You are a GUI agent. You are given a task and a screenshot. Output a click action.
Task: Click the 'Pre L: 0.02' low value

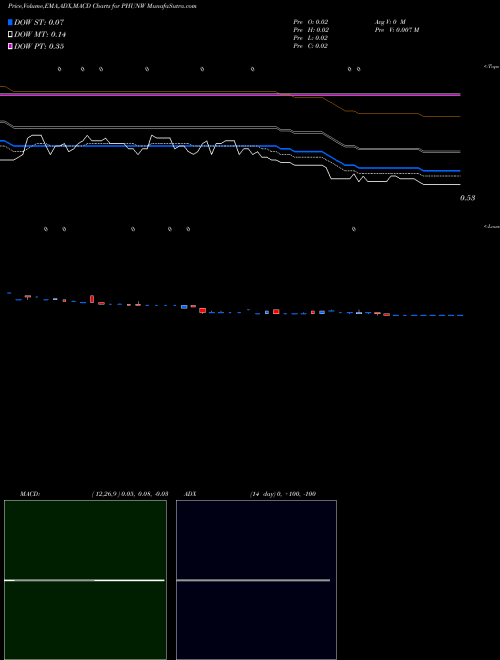click(x=311, y=38)
